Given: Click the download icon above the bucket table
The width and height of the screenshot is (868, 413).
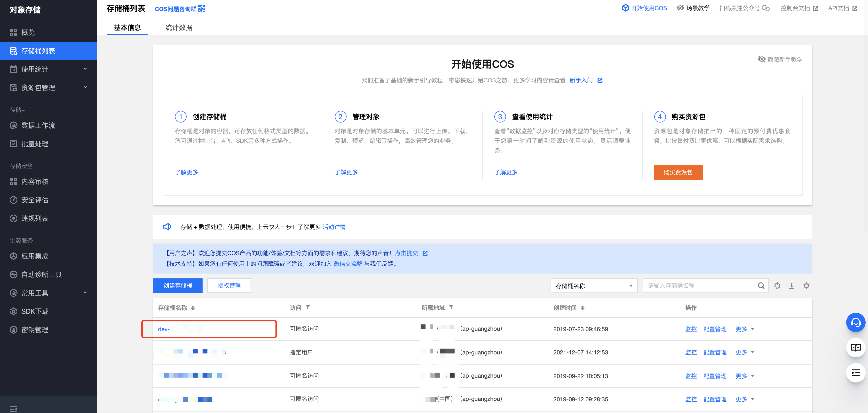Looking at the screenshot, I should click(791, 285).
